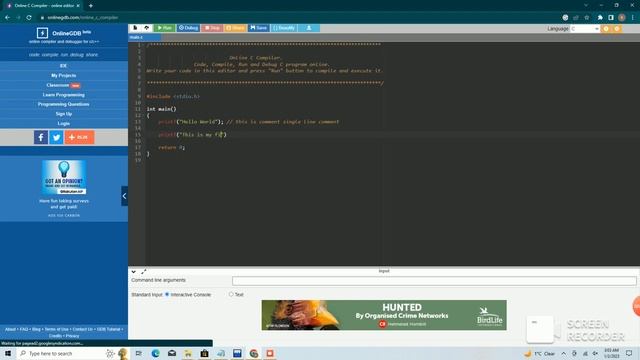Screen dimensions: 640x360
Task: Open the browser extensions puzzle icon
Action: point(600,18)
